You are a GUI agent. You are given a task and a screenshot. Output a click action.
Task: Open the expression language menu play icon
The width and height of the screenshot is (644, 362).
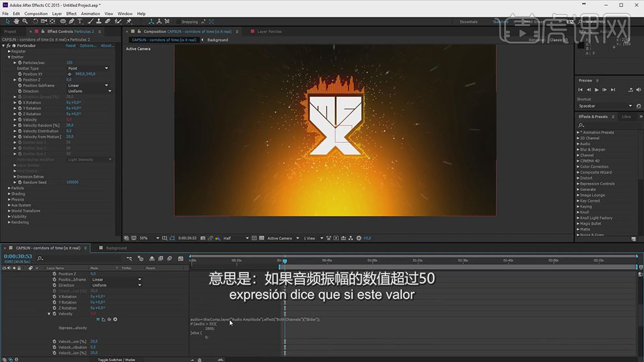(x=115, y=319)
